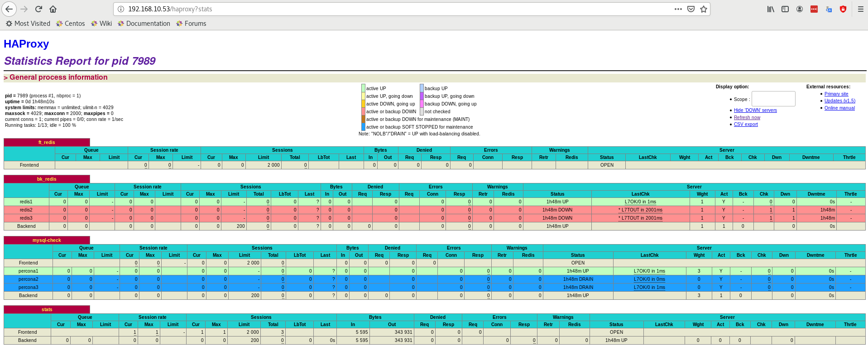Click the ft_redis proxy name header
The image size is (868, 351).
[x=47, y=142]
